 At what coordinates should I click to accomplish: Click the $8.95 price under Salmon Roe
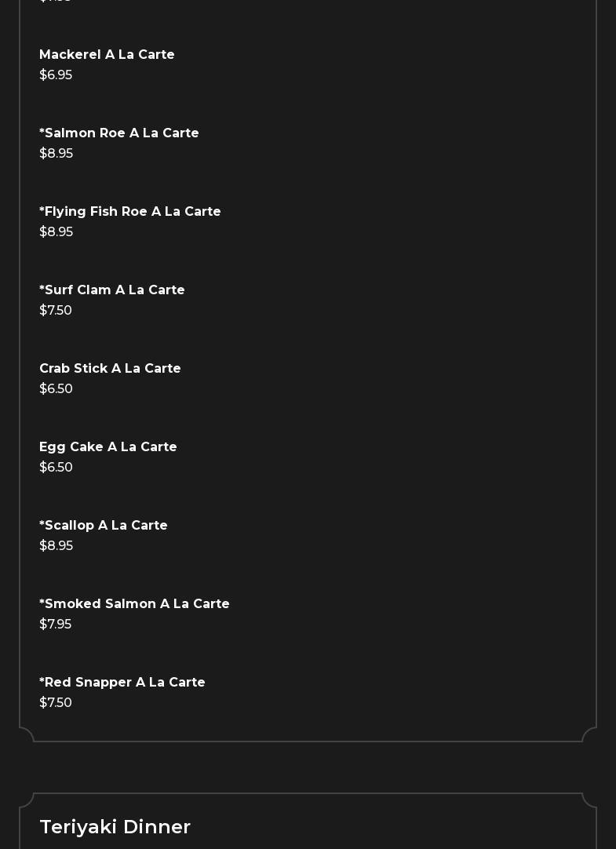pos(56,154)
